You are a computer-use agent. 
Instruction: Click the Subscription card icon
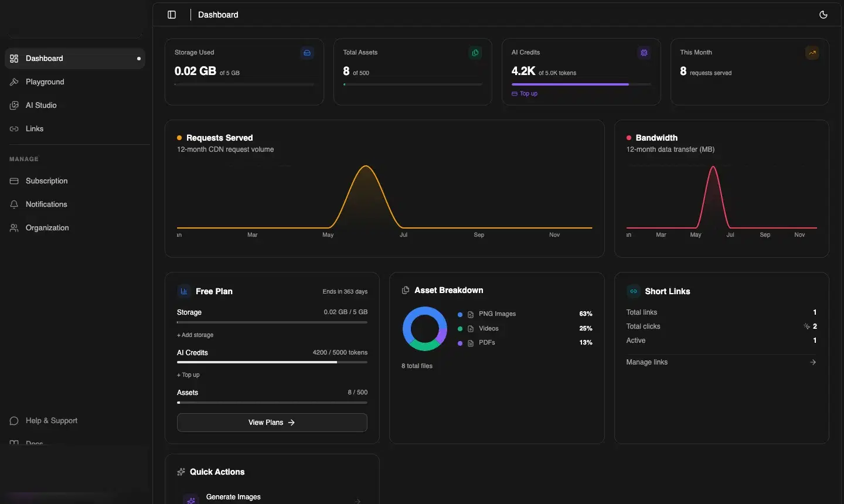pyautogui.click(x=14, y=181)
